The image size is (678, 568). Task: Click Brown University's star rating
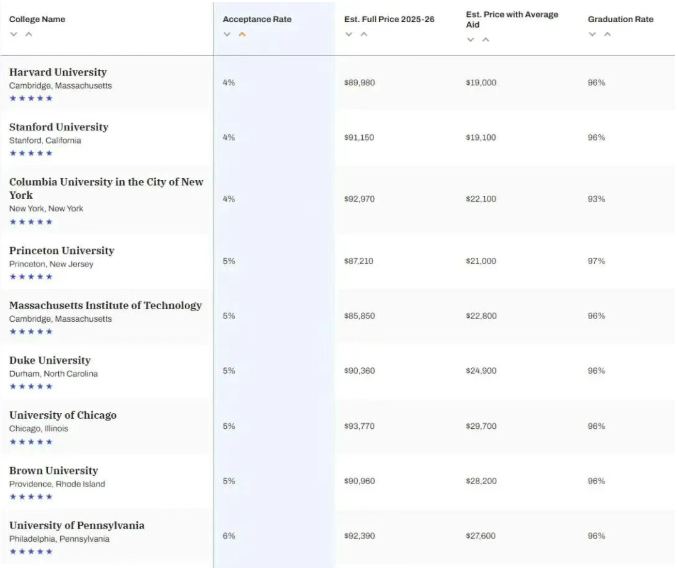[31, 497]
